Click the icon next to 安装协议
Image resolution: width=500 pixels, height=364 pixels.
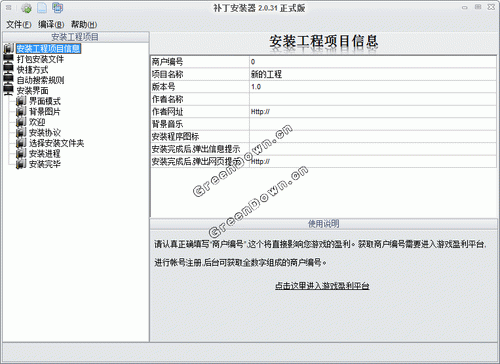coord(21,132)
